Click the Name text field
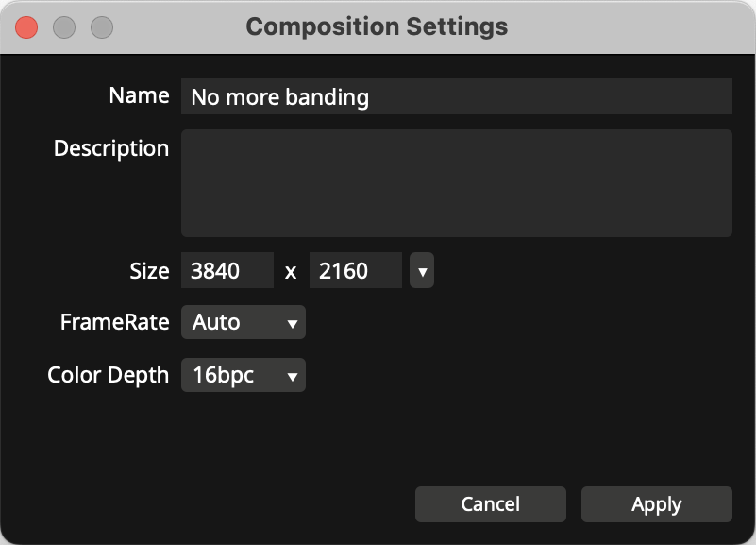The height and width of the screenshot is (545, 756). point(456,96)
